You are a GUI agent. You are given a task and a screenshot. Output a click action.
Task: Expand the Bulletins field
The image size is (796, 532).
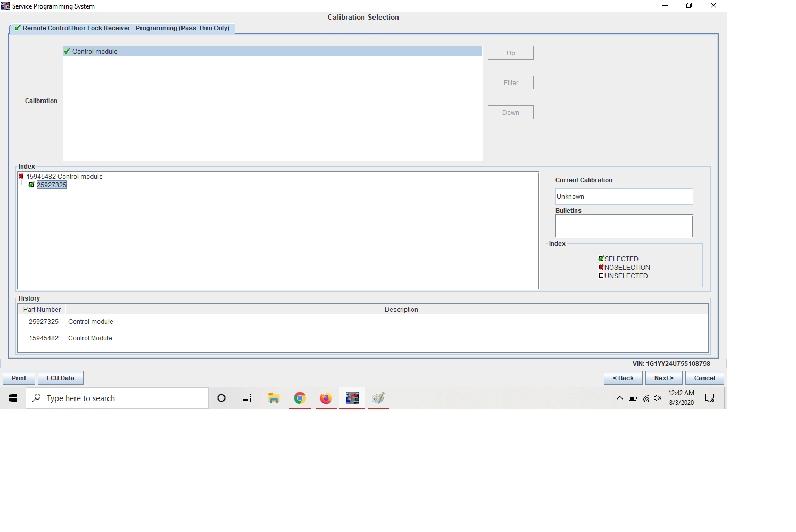pyautogui.click(x=624, y=226)
